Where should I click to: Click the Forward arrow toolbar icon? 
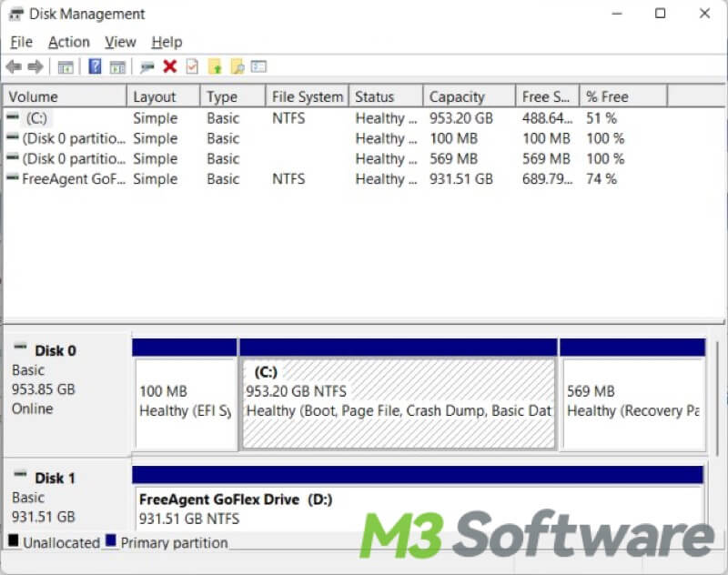[35, 66]
